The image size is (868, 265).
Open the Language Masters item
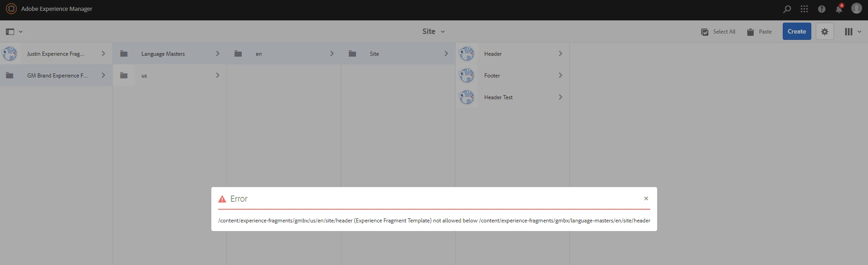(163, 53)
